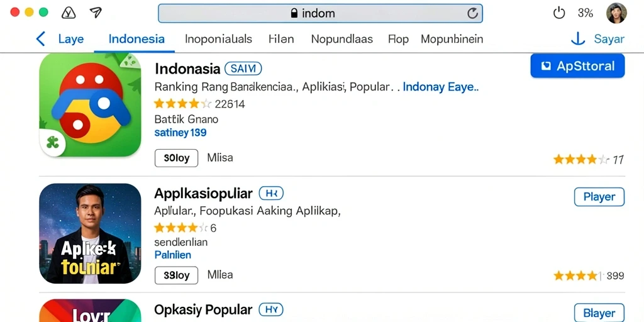Screen dimensions: 644x322
Task: Click the Player button for Applkasiopuliar
Action: [x=599, y=197]
